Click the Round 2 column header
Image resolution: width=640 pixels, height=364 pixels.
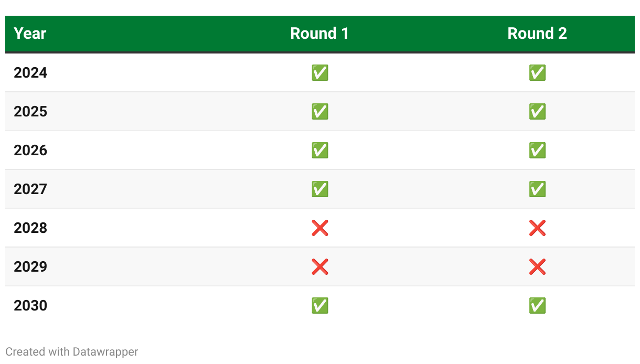[x=537, y=34]
